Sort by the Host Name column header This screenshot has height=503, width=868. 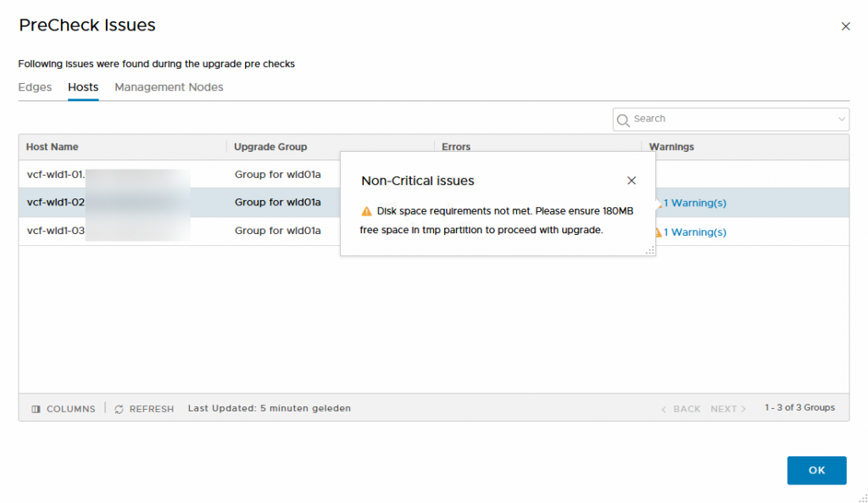[53, 147]
